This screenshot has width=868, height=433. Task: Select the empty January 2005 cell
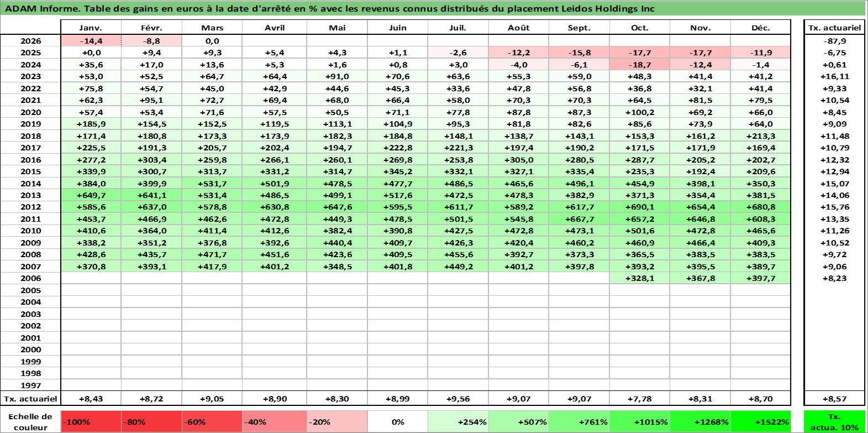click(91, 290)
